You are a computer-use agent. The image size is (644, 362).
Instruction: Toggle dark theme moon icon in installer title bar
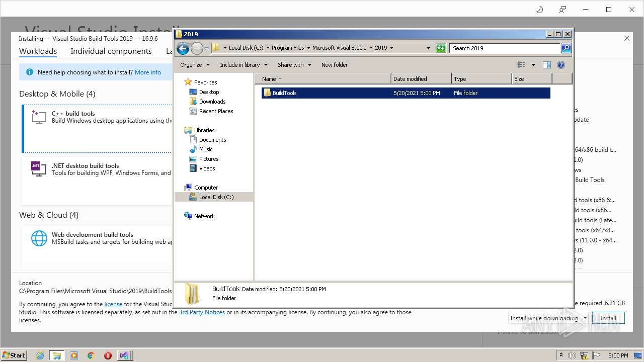[539, 10]
